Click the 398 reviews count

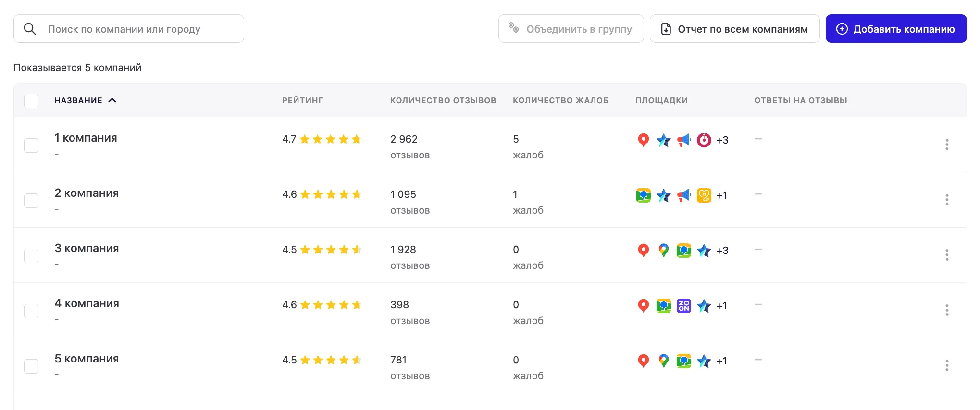(x=399, y=305)
